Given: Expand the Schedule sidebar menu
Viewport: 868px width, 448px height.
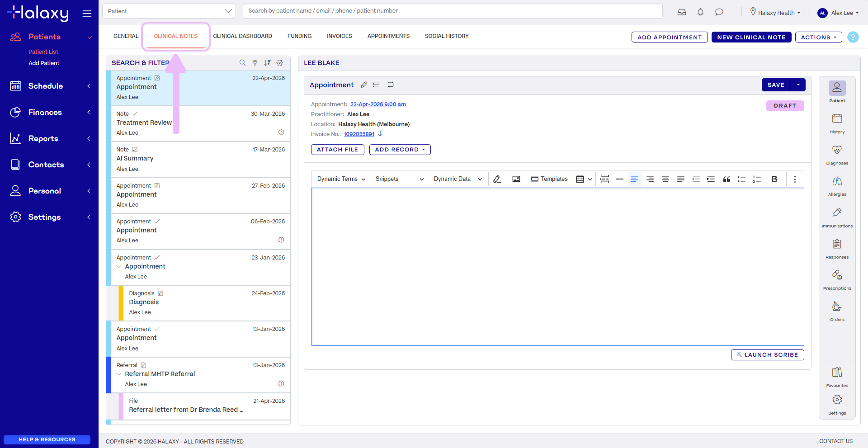Looking at the screenshot, I should pos(49,86).
